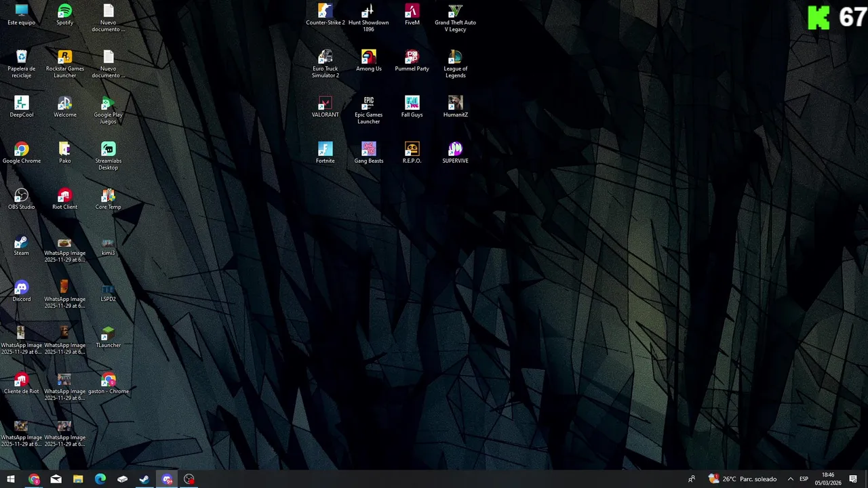The height and width of the screenshot is (488, 868).
Task: Open Google Play Juegos shortcut
Action: [108, 110]
